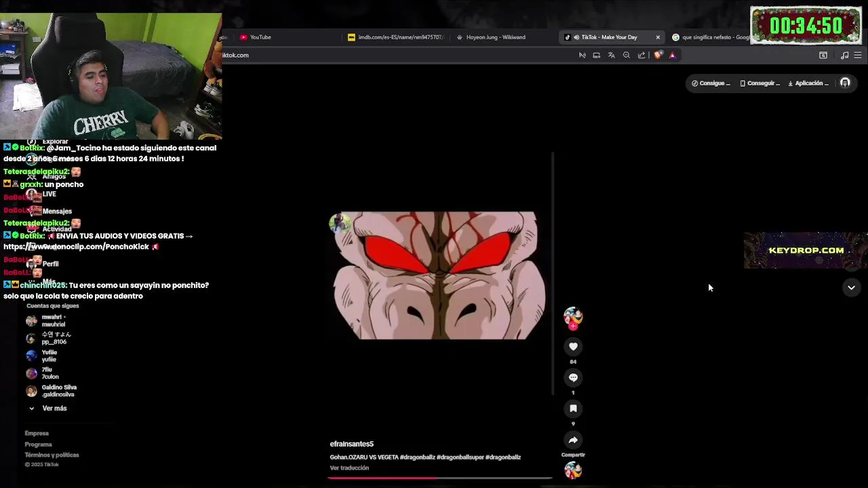Open the browser sidebar panel icon
Viewport: 868px width, 488px height.
pyautogui.click(x=823, y=56)
